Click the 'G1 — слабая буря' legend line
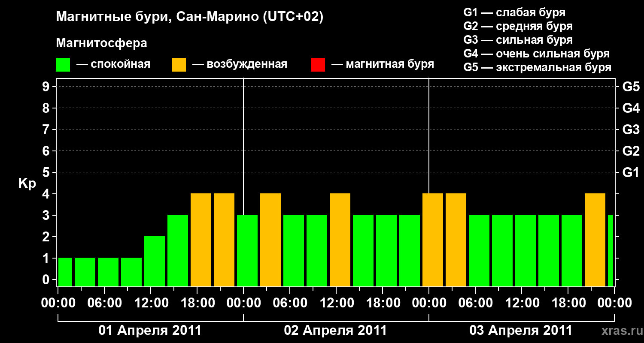This screenshot has height=343, width=644. pyautogui.click(x=514, y=12)
